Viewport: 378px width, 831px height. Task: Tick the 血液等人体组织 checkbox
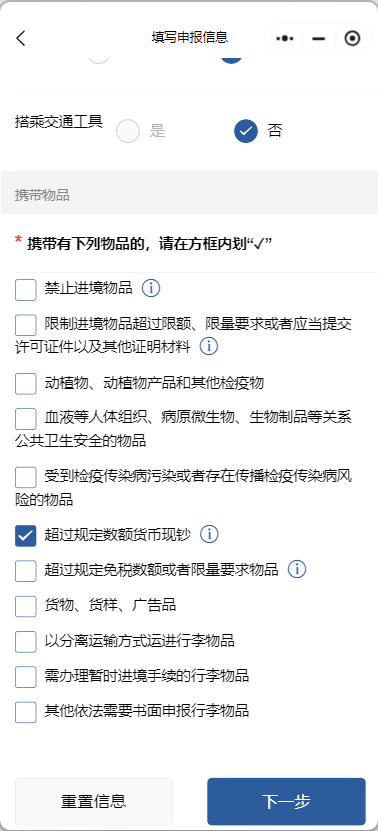point(25,419)
